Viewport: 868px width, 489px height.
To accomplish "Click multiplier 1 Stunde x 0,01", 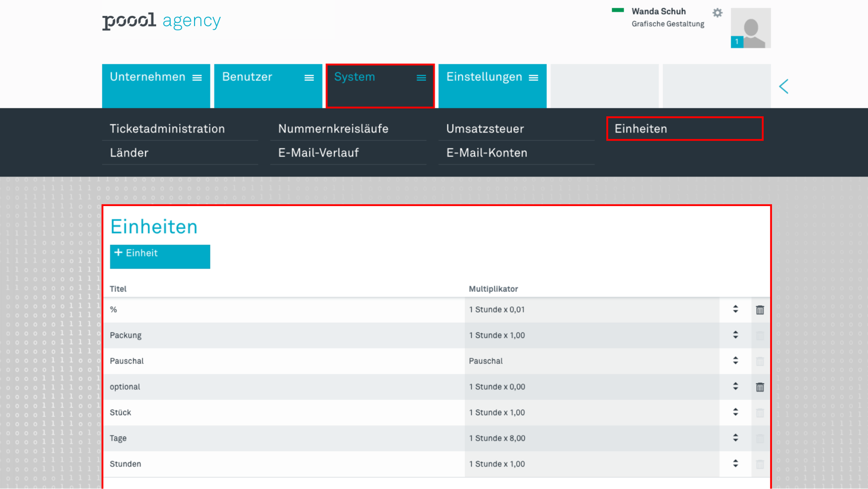I will click(497, 310).
